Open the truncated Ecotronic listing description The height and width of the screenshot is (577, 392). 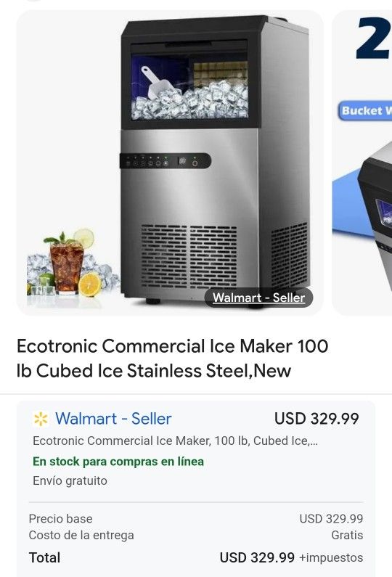[x=175, y=441]
